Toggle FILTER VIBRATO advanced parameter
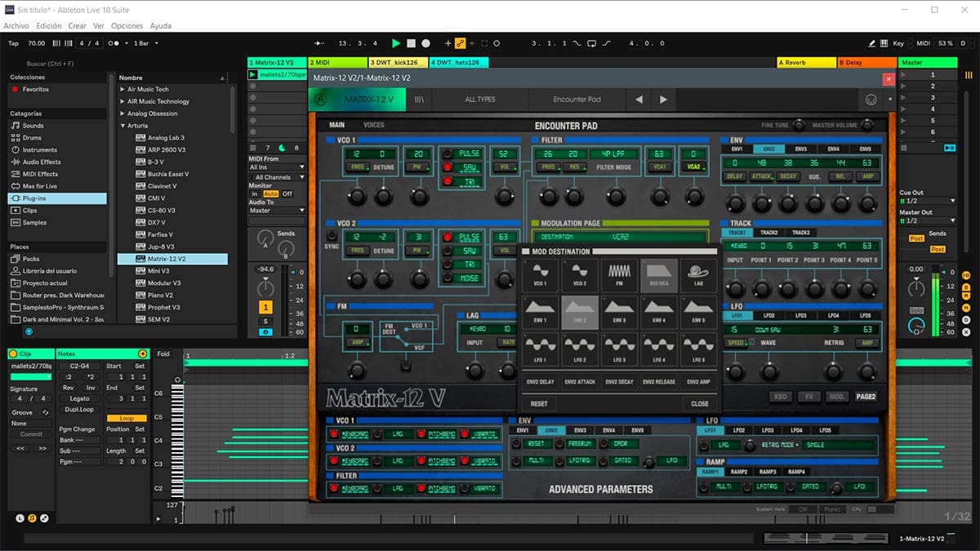Viewport: 980px width, 551px height. pyautogui.click(x=466, y=488)
